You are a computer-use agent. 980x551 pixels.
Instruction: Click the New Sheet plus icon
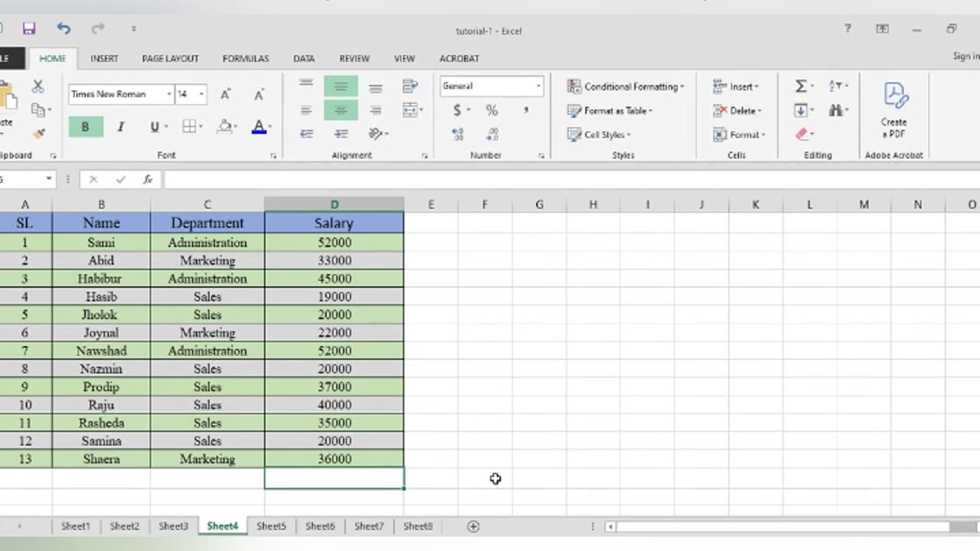click(473, 526)
